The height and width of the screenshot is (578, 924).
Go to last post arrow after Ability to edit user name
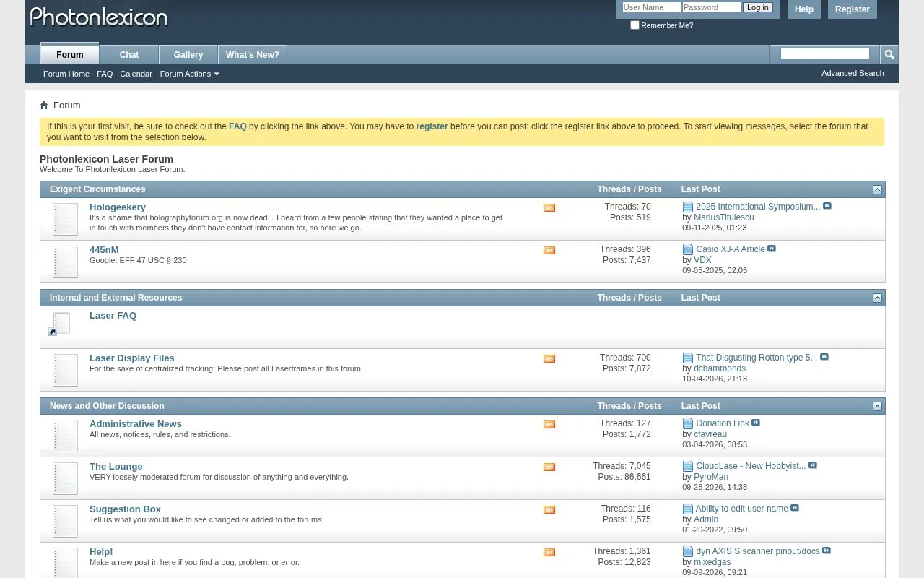click(795, 508)
